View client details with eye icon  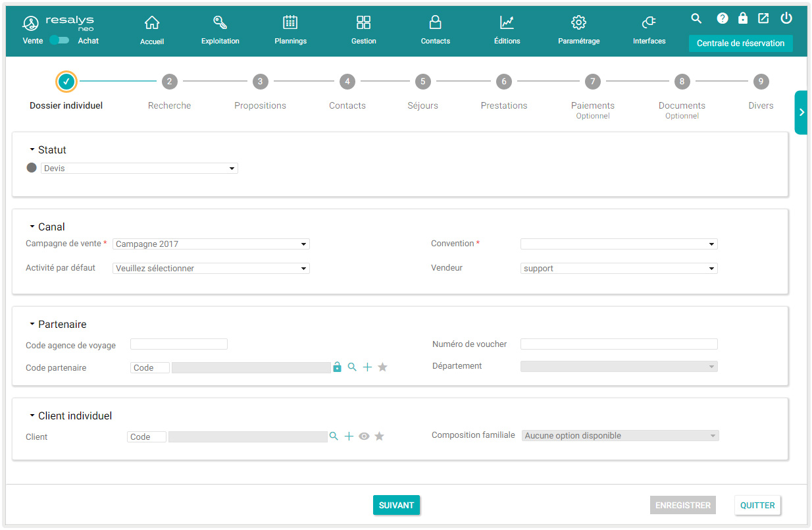tap(364, 437)
